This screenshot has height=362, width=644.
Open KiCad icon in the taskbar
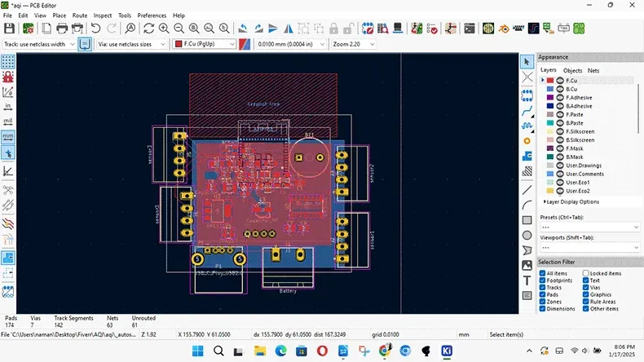(447, 351)
